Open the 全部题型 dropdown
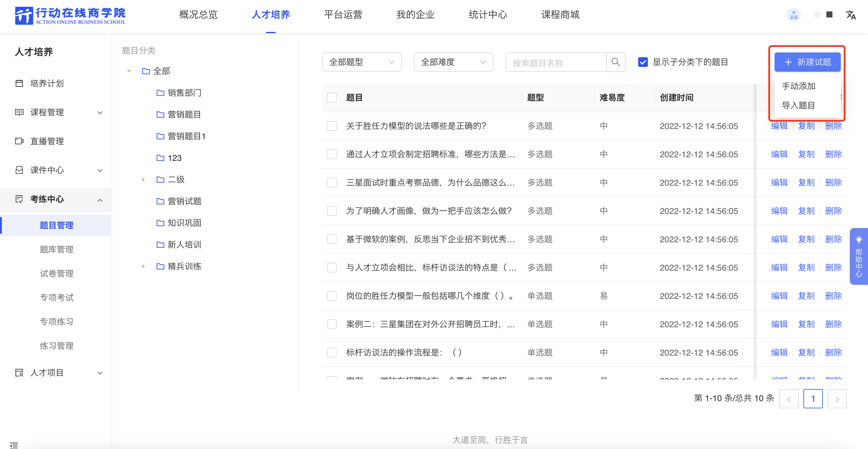 tap(362, 62)
